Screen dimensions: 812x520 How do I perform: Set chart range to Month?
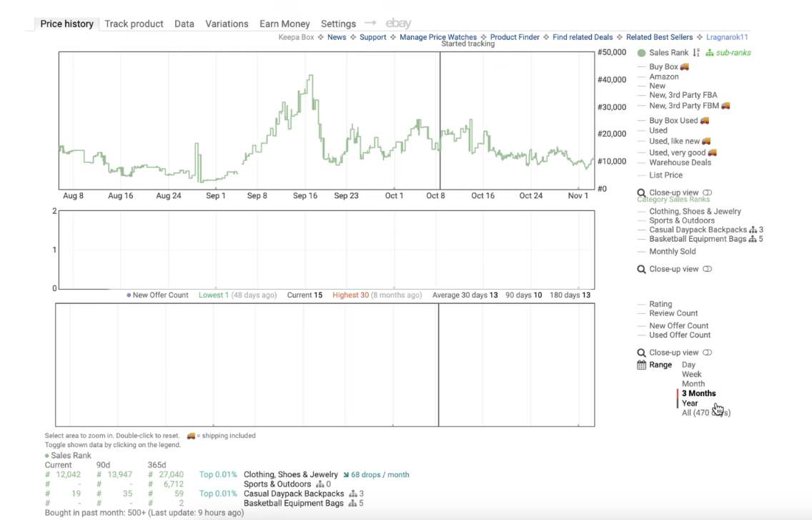(693, 384)
